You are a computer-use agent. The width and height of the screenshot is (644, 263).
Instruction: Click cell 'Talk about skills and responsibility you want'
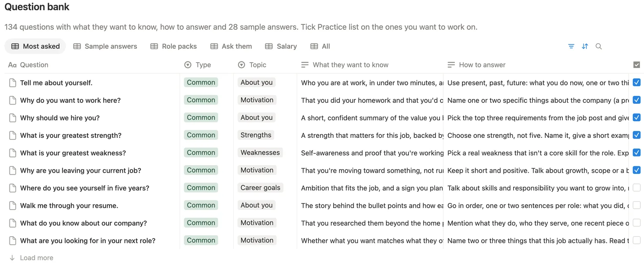pyautogui.click(x=537, y=188)
